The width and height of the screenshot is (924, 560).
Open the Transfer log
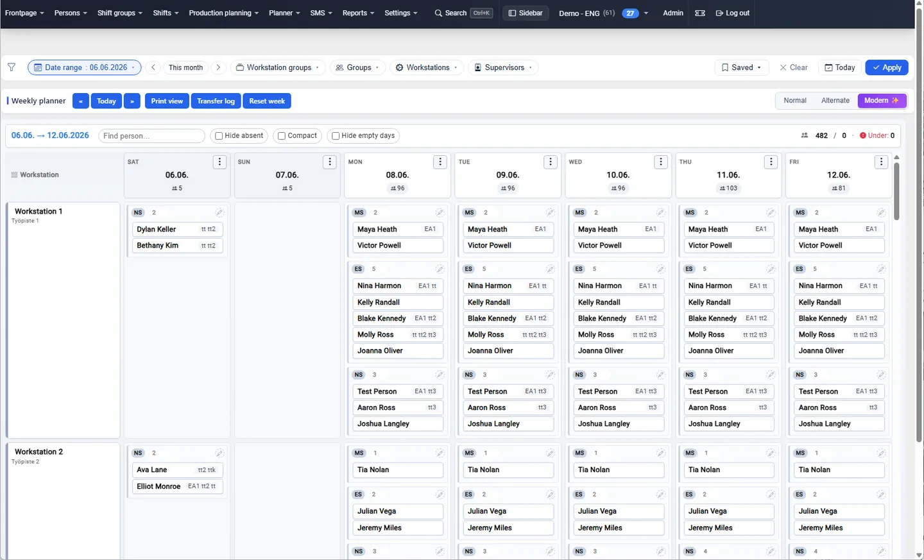tap(216, 101)
